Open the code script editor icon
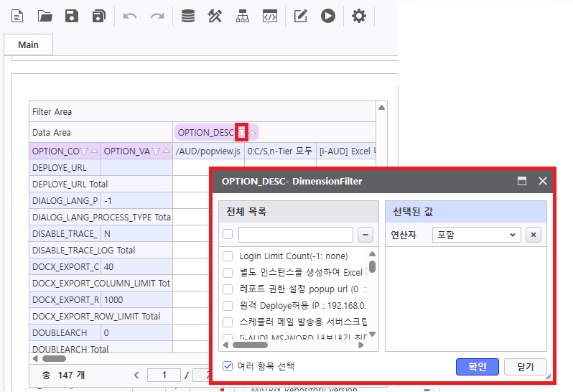Screen dimensions: 573x392 (270, 16)
